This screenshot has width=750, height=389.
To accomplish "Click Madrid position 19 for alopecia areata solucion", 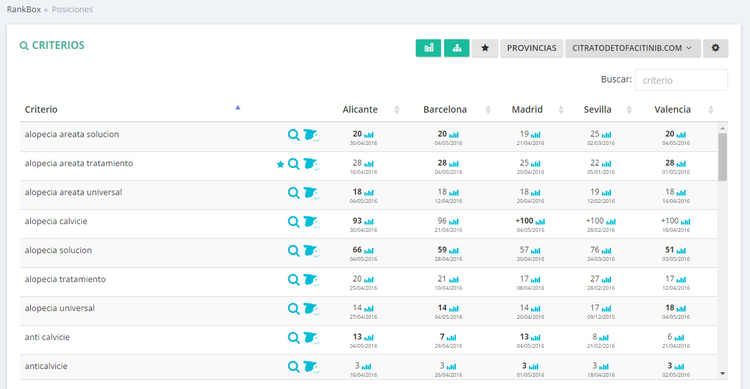I will (x=524, y=134).
